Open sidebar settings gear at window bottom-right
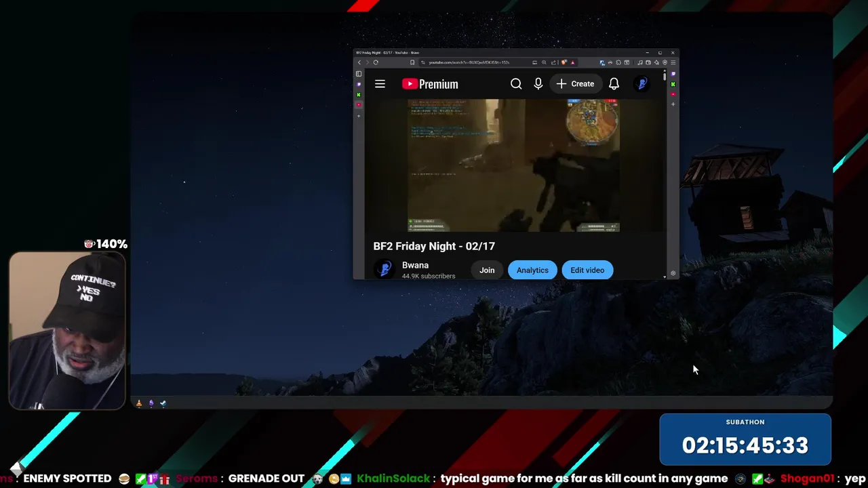Screen dimensions: 868x488 673,273
